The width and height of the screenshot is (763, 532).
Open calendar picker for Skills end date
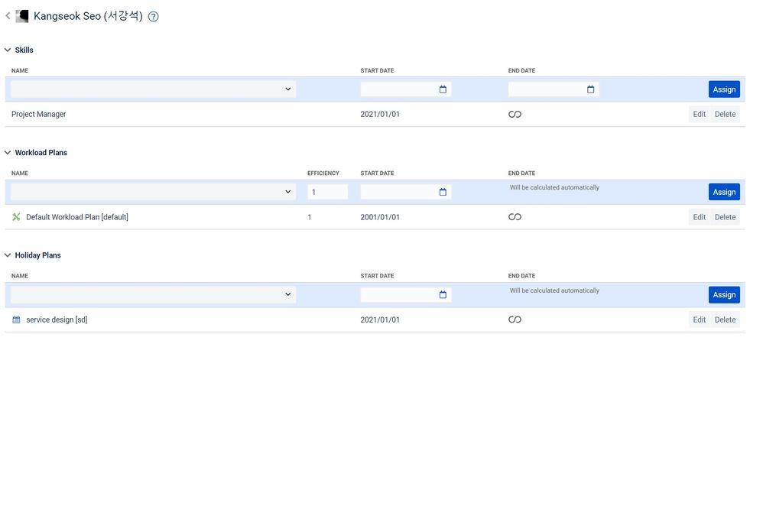click(x=591, y=89)
